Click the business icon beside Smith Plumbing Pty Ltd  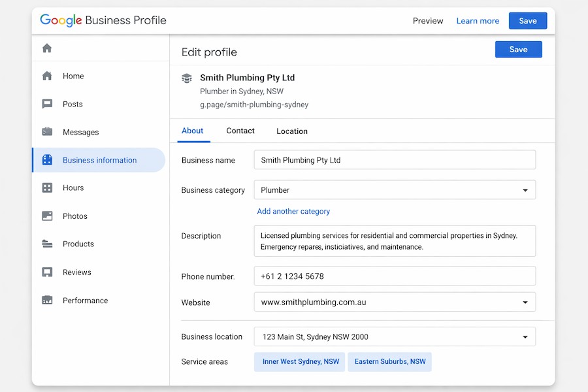click(x=187, y=78)
